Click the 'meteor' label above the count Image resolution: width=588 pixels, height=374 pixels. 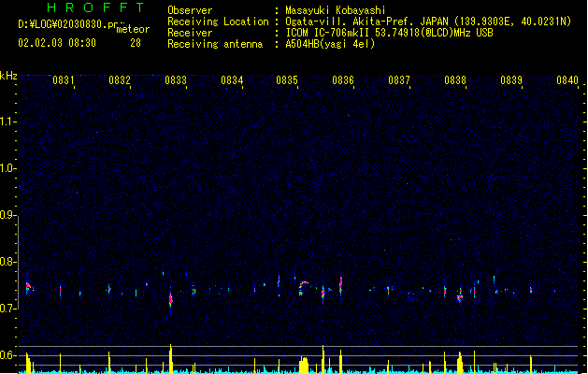coord(133,29)
